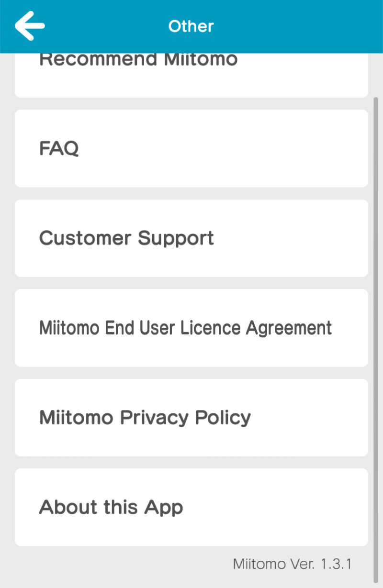383x588 pixels.
Task: Tap the word Policy in the privacy row
Action: coord(223,418)
